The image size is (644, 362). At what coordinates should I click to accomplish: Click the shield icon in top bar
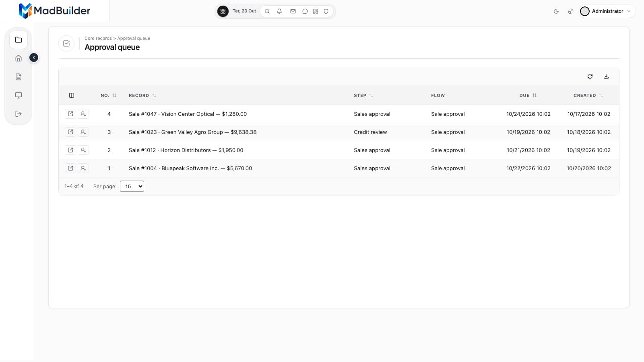pos(326,11)
